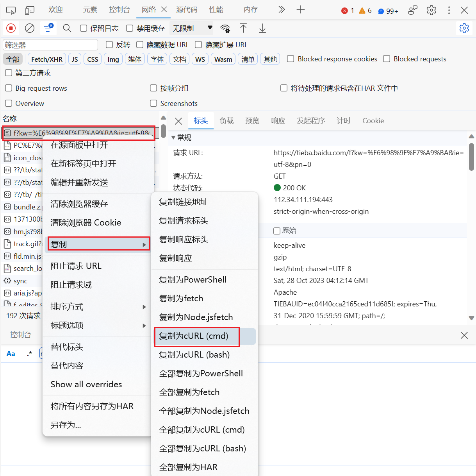The height and width of the screenshot is (476, 476).
Task: Check 保留日志 option
Action: click(83, 28)
